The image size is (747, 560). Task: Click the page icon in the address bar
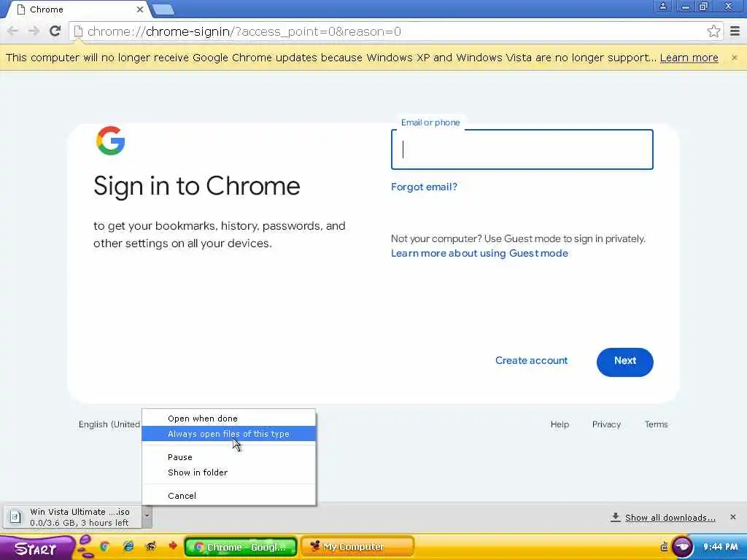(78, 31)
